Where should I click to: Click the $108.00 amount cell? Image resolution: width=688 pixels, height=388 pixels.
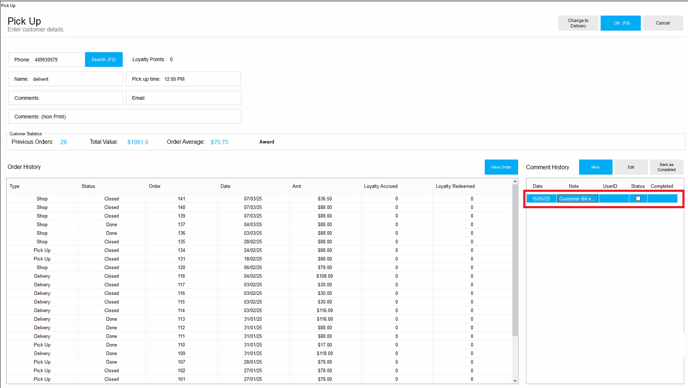[x=325, y=276]
